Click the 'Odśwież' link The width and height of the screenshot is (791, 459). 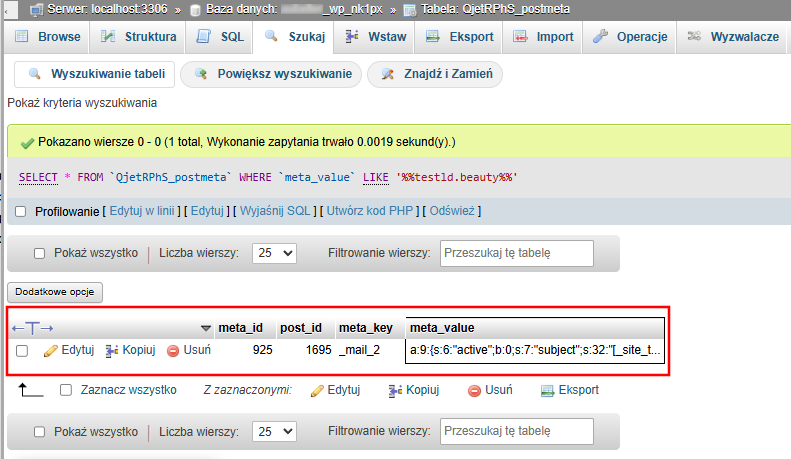pyautogui.click(x=452, y=211)
